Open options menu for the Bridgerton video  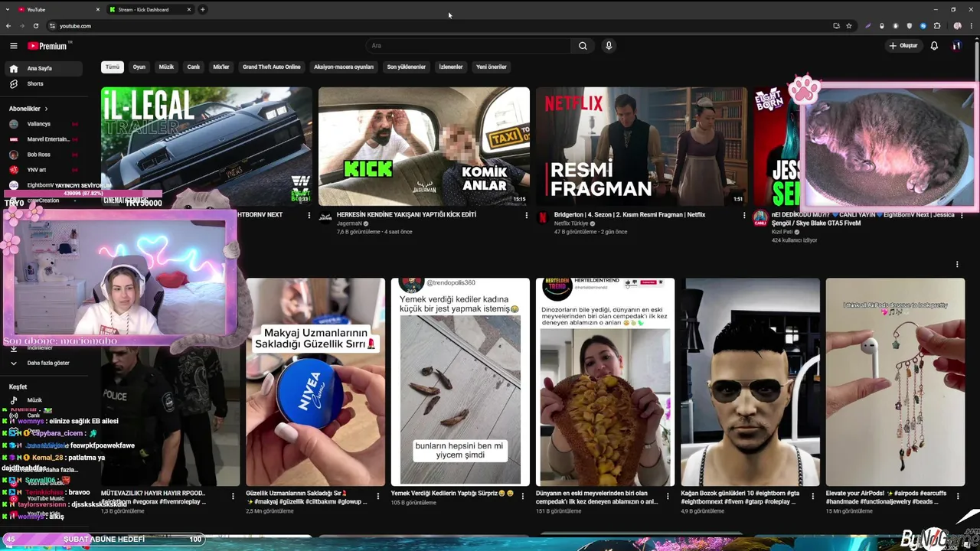point(743,216)
